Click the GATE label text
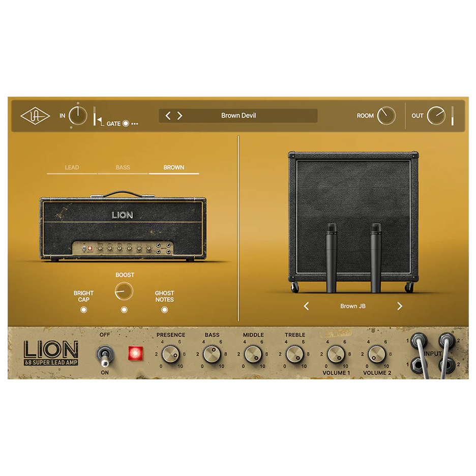Image resolution: width=476 pixels, height=476 pixels. (x=113, y=124)
